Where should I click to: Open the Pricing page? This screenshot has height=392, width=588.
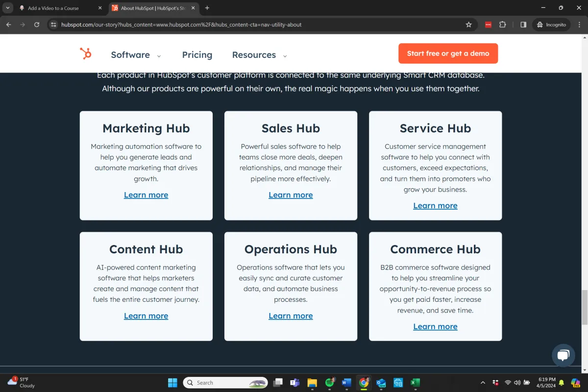click(x=197, y=55)
